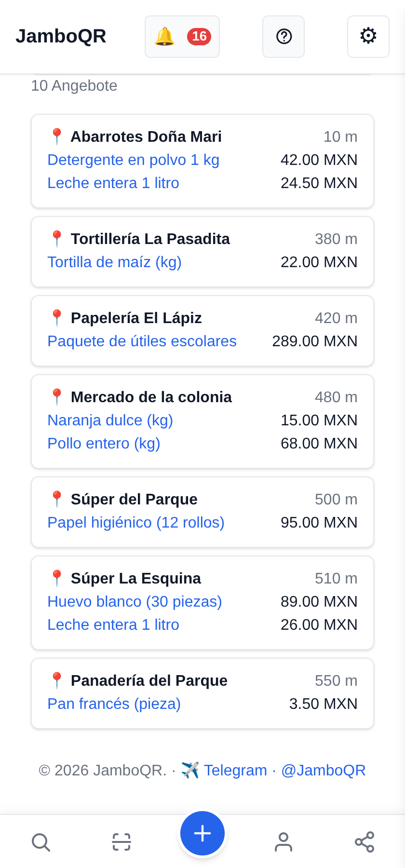Image resolution: width=405 pixels, height=868 pixels.
Task: Select Paquete de útiles escolares offer
Action: (x=142, y=341)
